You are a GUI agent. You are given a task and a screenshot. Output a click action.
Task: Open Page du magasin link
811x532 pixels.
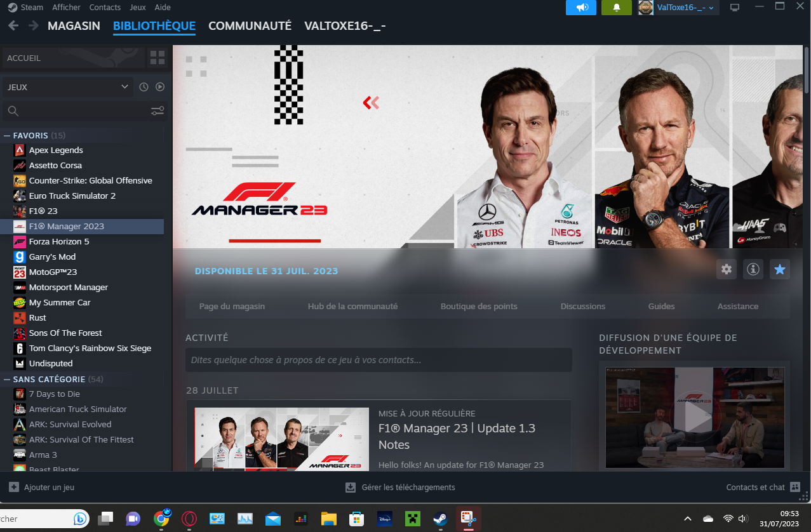[232, 306]
